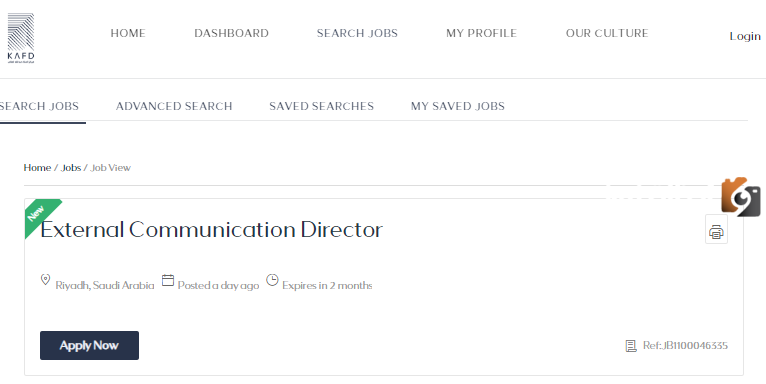Click the document icon beside Ref number
The height and width of the screenshot is (384, 766).
pyautogui.click(x=631, y=346)
